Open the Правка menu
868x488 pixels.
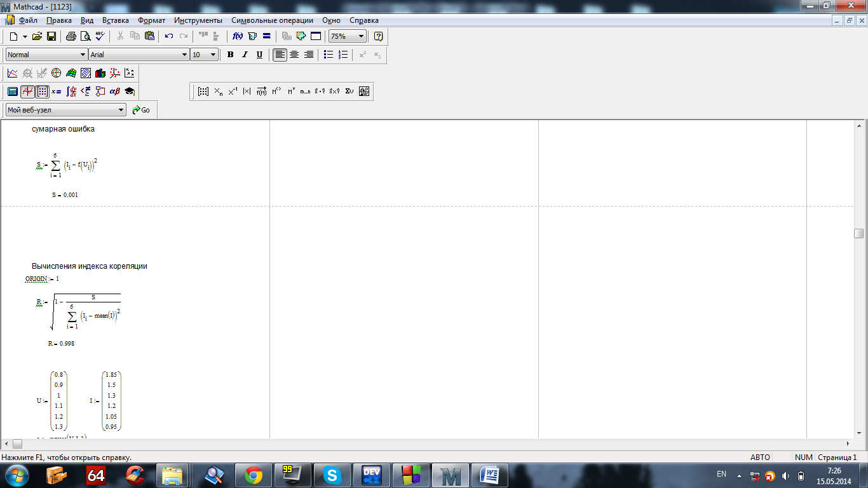59,20
